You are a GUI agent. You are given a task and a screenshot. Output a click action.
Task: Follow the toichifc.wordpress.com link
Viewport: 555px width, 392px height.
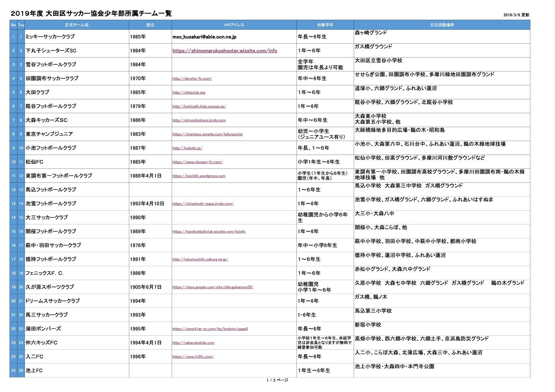pyautogui.click(x=199, y=176)
